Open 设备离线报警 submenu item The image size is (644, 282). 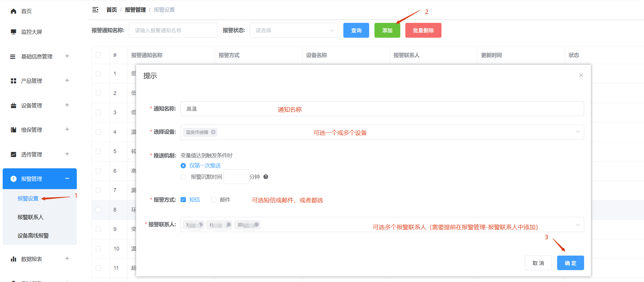(x=33, y=235)
